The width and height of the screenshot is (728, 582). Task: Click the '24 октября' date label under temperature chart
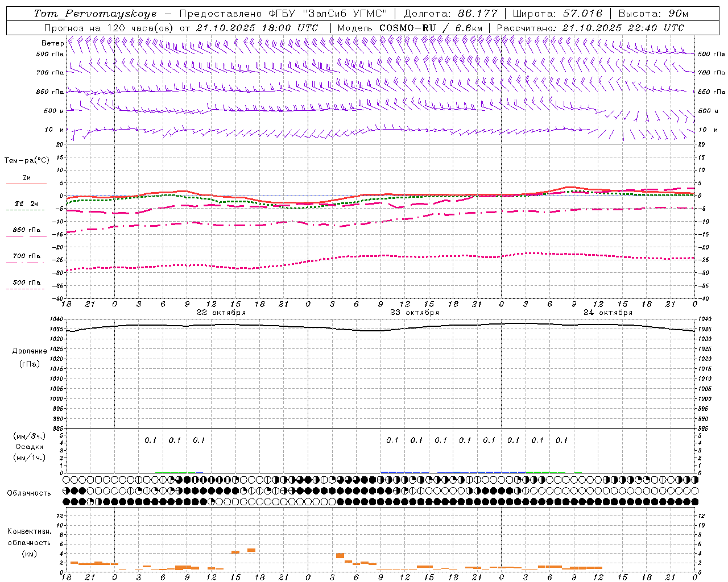coord(608,313)
